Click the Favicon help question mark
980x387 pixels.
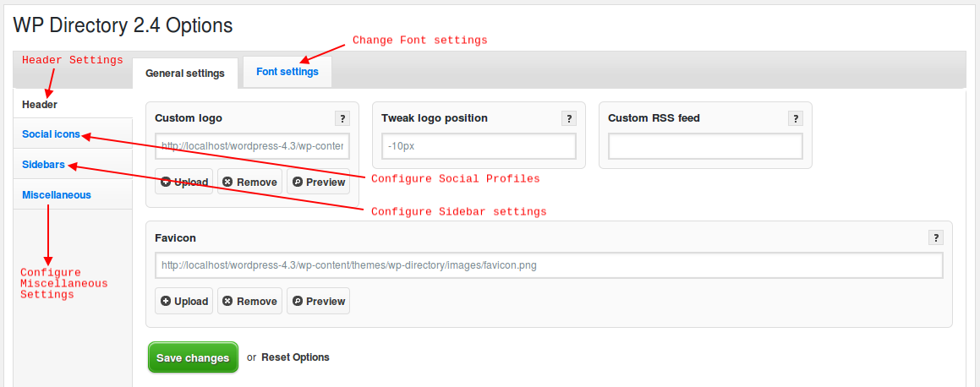[x=936, y=237]
